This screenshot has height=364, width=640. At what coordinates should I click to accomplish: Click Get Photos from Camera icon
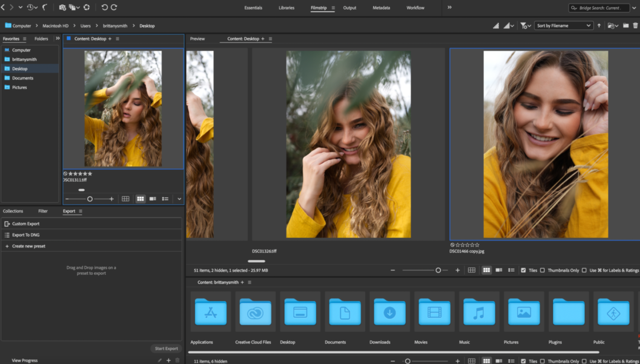pos(63,7)
